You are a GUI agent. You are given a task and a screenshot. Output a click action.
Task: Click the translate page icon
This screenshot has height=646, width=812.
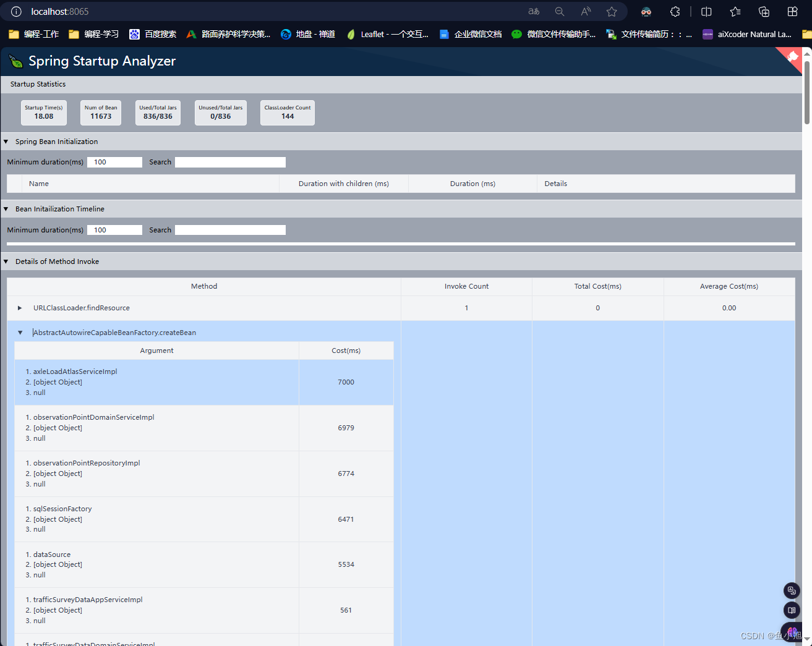tap(534, 11)
